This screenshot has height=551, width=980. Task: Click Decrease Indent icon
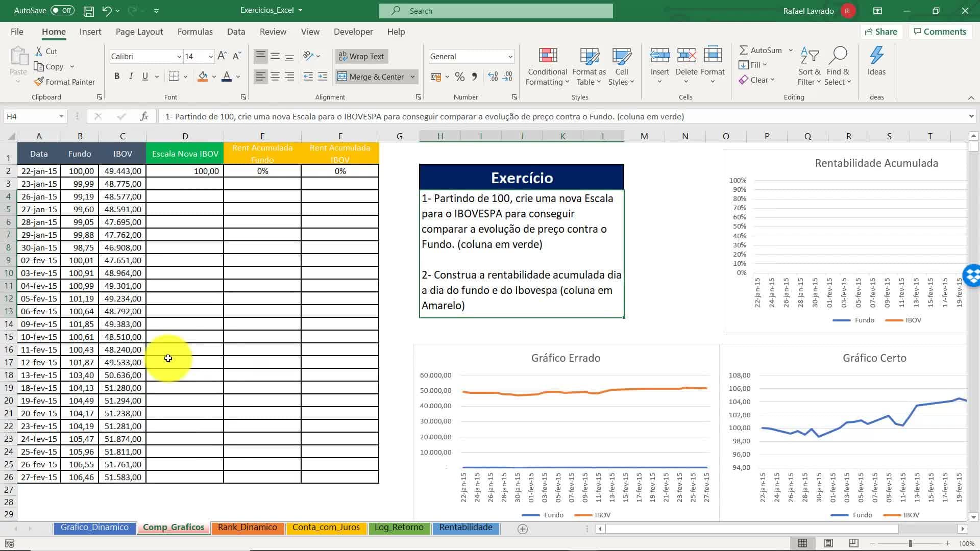coord(308,77)
